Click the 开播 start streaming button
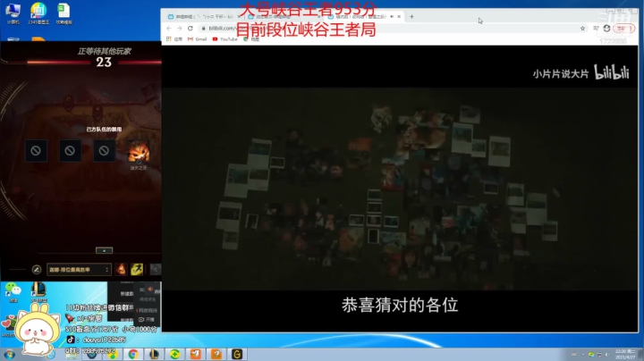The image size is (644, 361). (147, 319)
